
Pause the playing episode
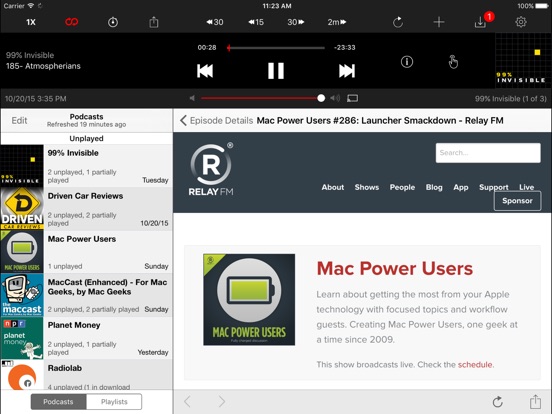coord(276,71)
